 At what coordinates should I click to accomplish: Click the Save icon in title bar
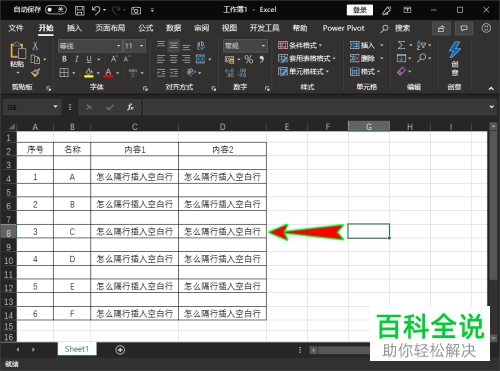pyautogui.click(x=79, y=10)
